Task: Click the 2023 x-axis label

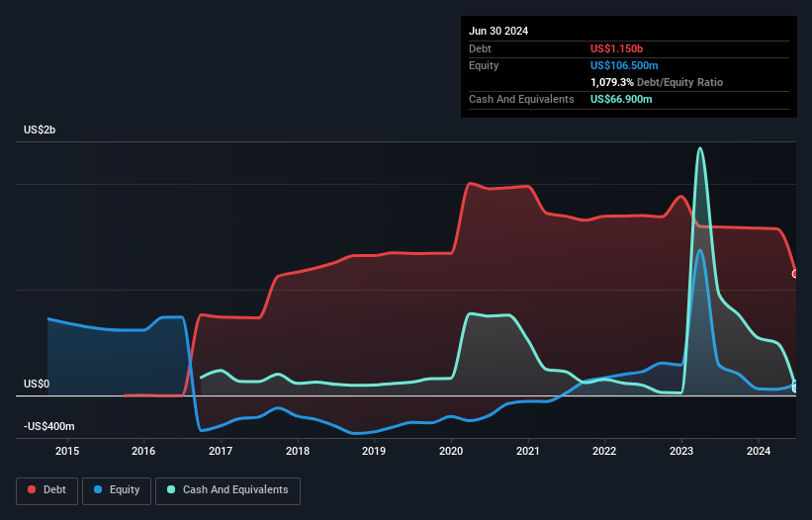Action: (681, 451)
